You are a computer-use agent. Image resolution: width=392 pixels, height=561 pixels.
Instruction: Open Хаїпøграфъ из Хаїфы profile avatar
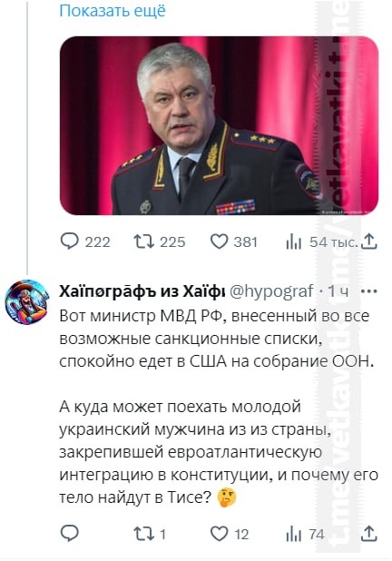coord(26,302)
